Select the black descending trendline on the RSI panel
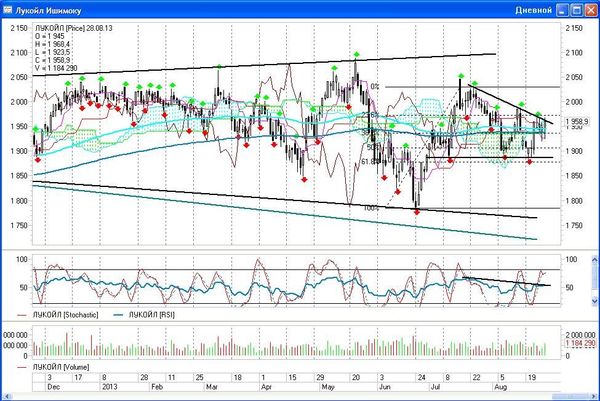The height and width of the screenshot is (401, 600). click(x=506, y=281)
